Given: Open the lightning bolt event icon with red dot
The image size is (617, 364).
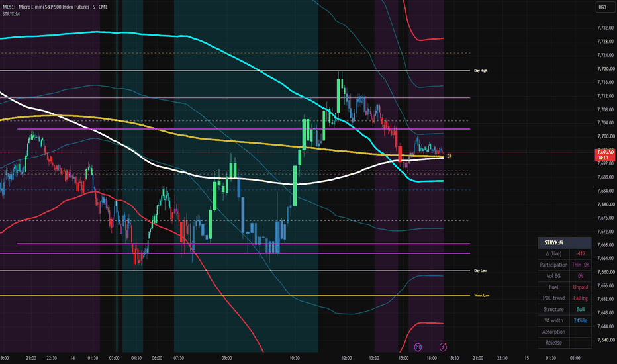Looking at the screenshot, I should pyautogui.click(x=443, y=347).
